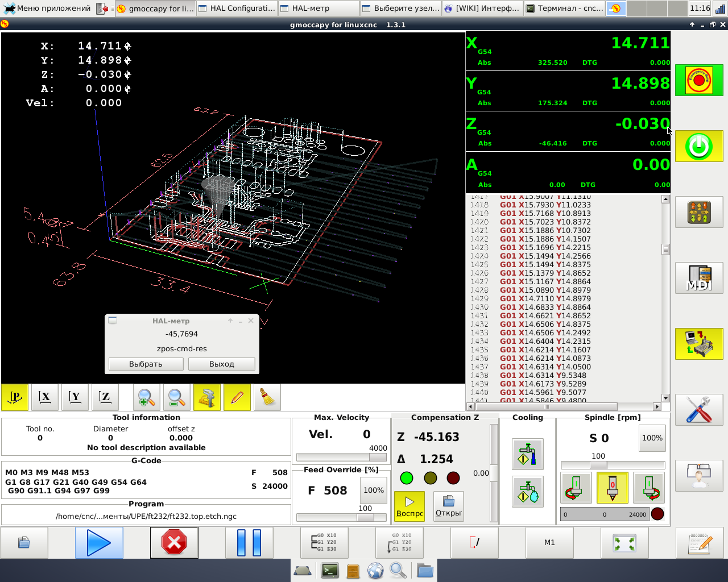728x582 pixels.
Task: Switch to the HAL Configuration taskbar window
Action: pos(238,9)
